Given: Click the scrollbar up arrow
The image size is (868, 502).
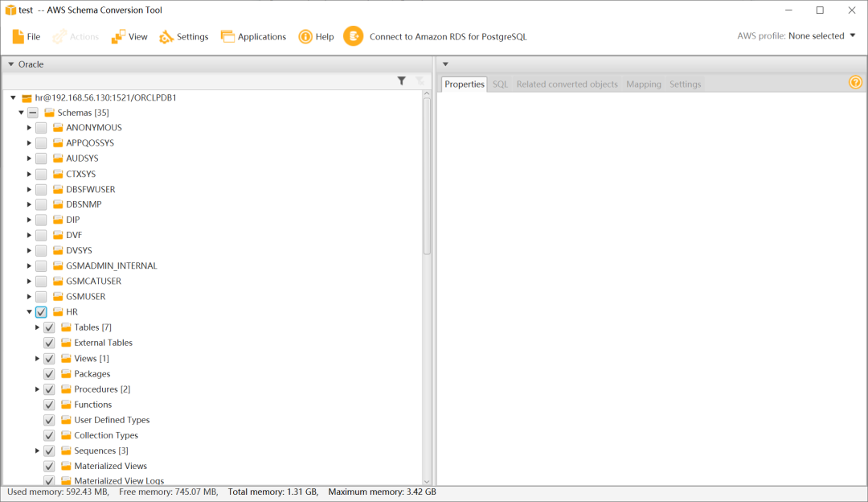Looking at the screenshot, I should [x=427, y=93].
